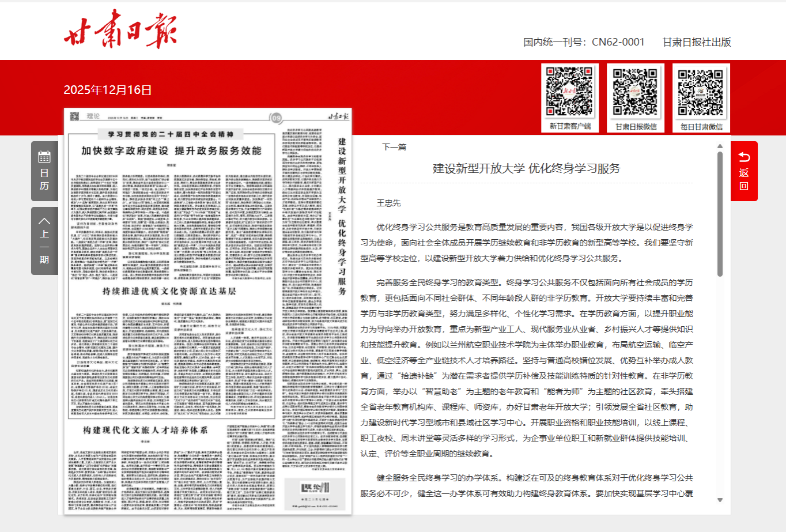Image resolution: width=786 pixels, height=532 pixels.
Task: Open 构建现代化文旅人才培养体系 article on page
Action: click(x=145, y=430)
